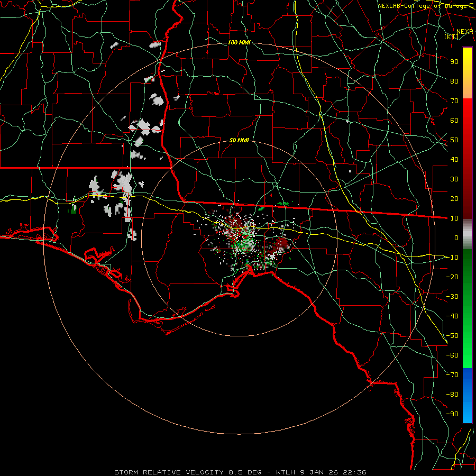Click the "KTLH 9 JAN 26 22:36" timestamp text
Viewport: 476px width, 476px height.
[321, 472]
